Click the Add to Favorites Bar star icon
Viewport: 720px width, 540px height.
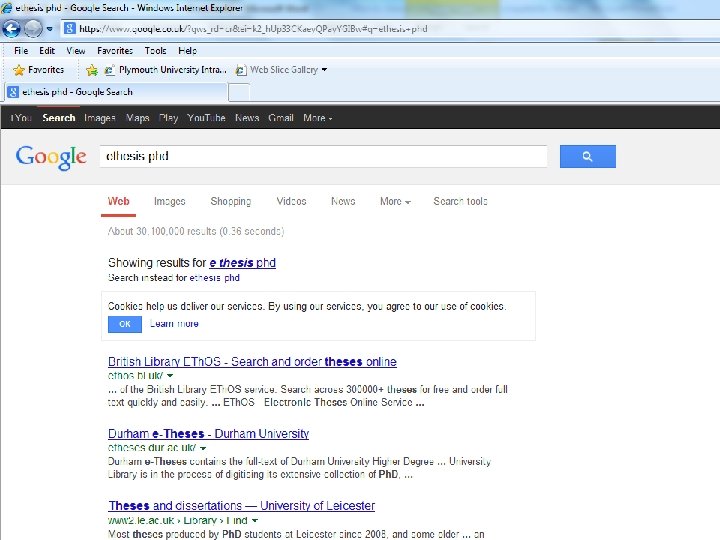[92, 70]
